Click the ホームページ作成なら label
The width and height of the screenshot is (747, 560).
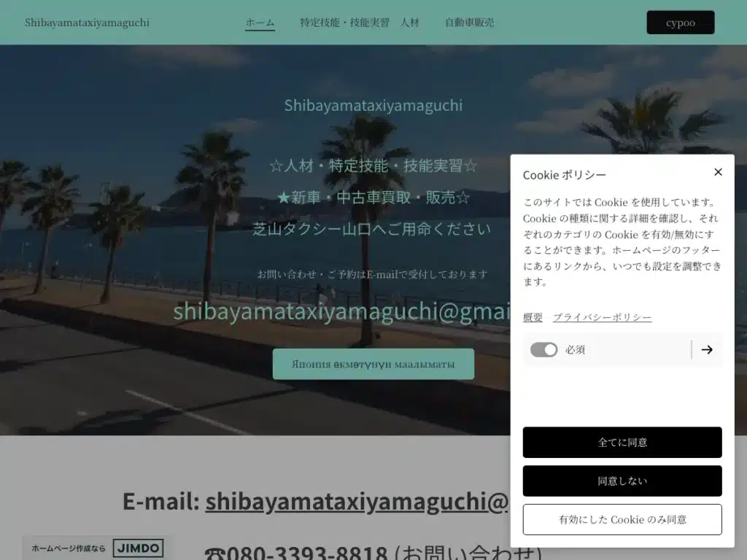pos(68,548)
